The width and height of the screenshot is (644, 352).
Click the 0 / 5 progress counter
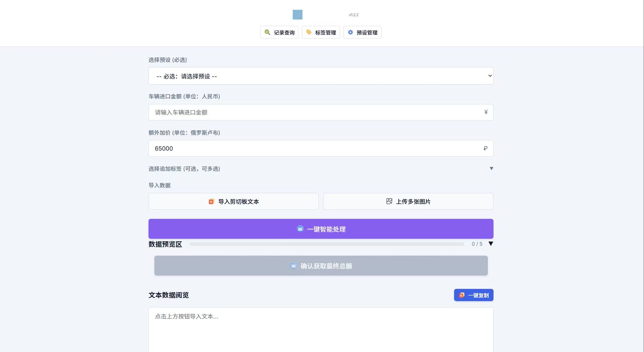477,244
